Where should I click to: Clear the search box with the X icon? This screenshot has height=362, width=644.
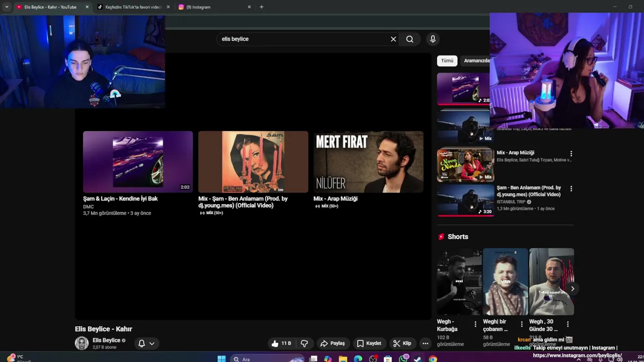point(393,39)
